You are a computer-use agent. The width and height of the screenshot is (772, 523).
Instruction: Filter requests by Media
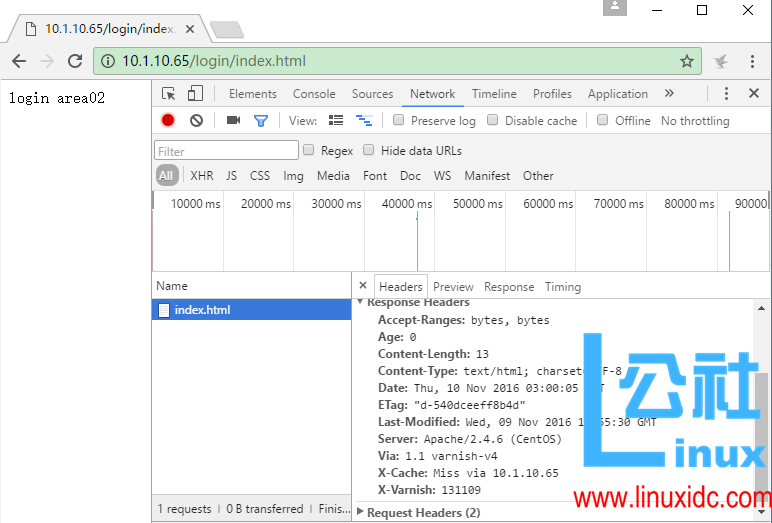[333, 176]
